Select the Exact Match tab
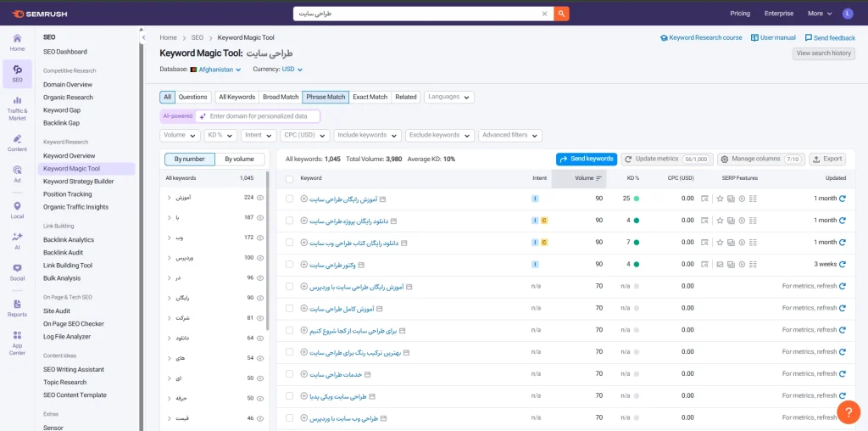This screenshot has width=868, height=431. 370,97
